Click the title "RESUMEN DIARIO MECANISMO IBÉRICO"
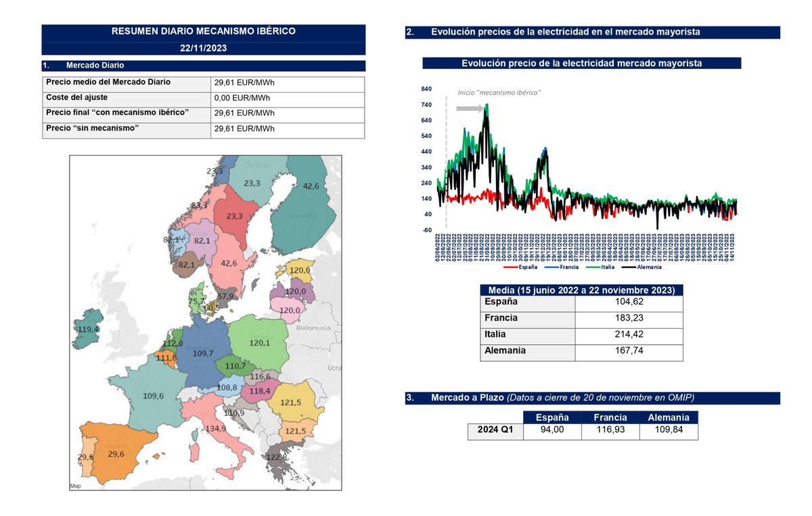Image resolution: width=812 pixels, height=516 pixels. 203,31
